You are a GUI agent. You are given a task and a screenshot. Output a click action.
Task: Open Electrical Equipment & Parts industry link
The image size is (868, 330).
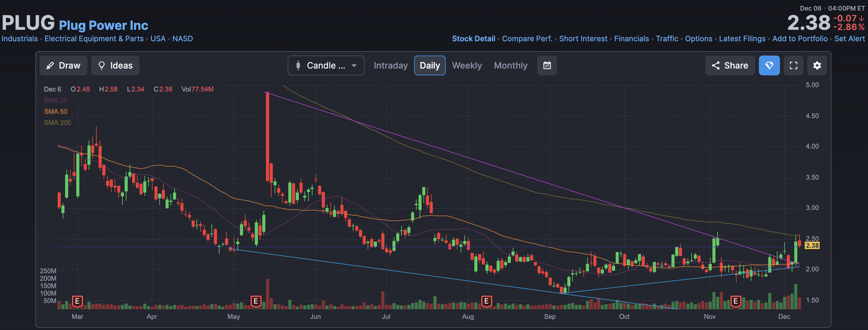click(x=94, y=39)
